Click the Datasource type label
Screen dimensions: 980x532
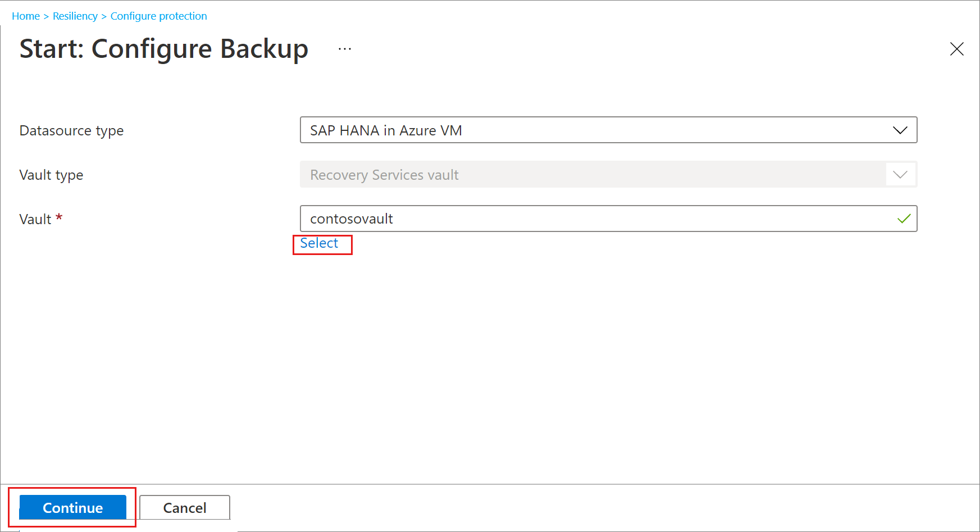(x=71, y=130)
